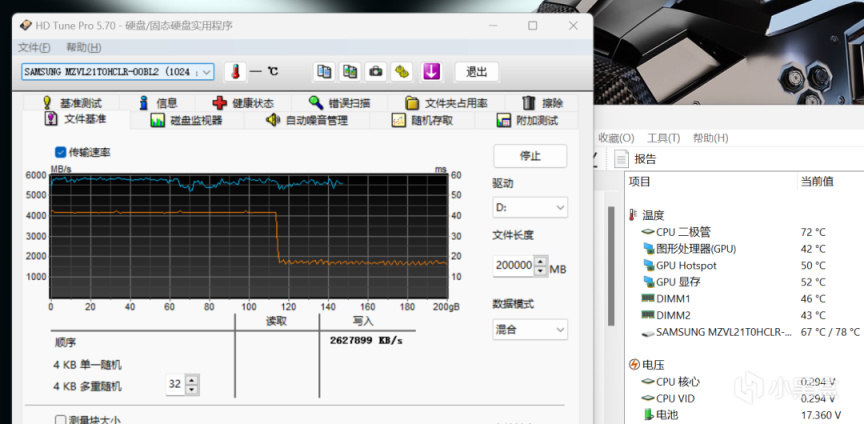Open the 擦除 tab
Screen dimensions: 864x424
click(542, 103)
